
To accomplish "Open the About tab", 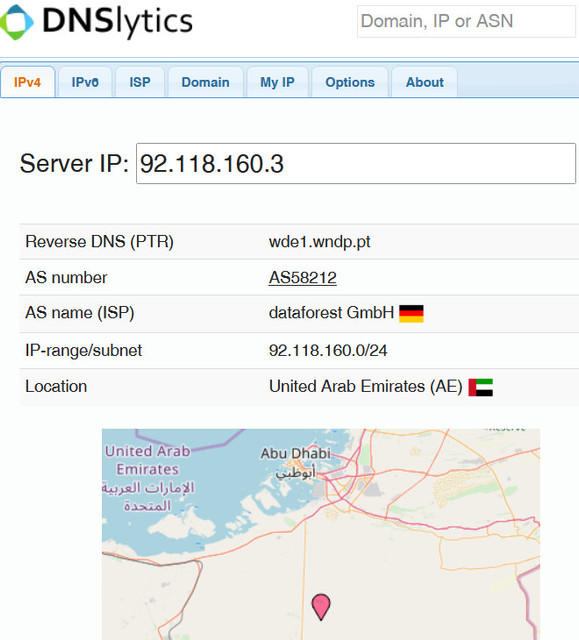I will (x=424, y=82).
